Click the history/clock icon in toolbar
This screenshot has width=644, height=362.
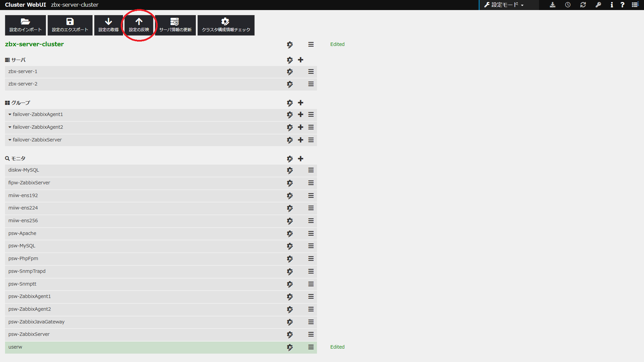(568, 5)
